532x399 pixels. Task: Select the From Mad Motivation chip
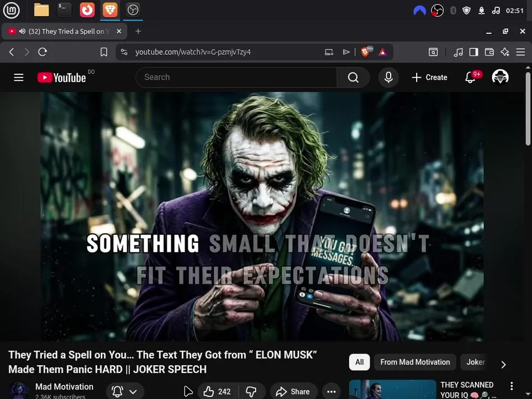(x=415, y=362)
